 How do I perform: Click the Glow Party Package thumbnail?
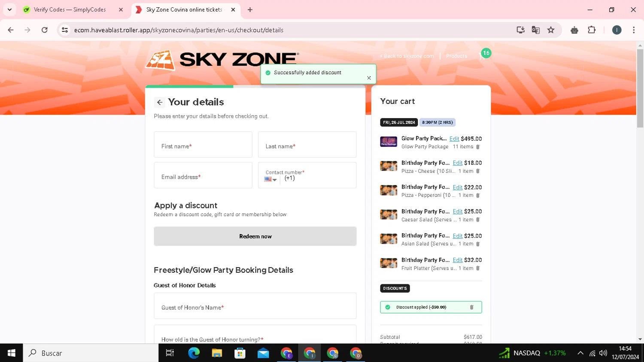click(389, 142)
